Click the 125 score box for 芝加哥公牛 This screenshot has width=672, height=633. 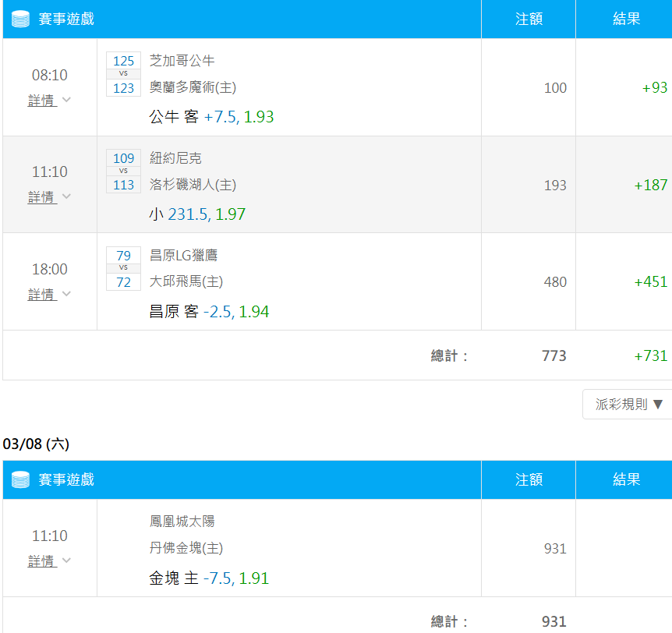click(x=123, y=61)
